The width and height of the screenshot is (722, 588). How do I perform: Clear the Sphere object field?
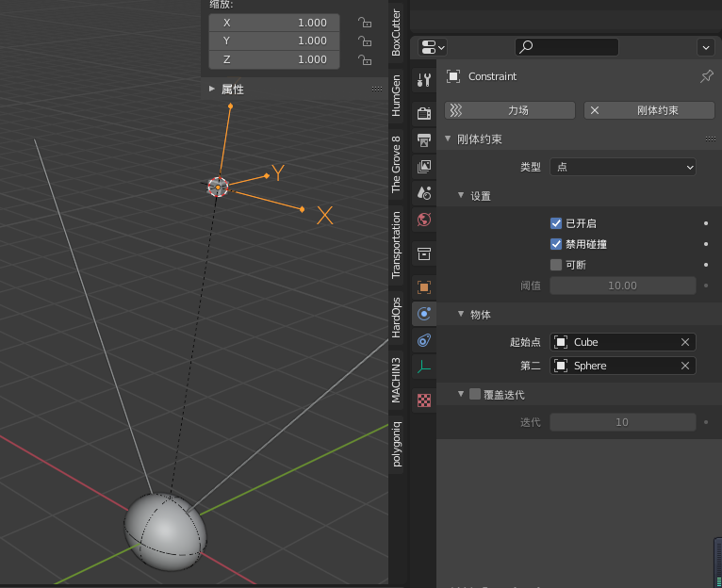(684, 366)
